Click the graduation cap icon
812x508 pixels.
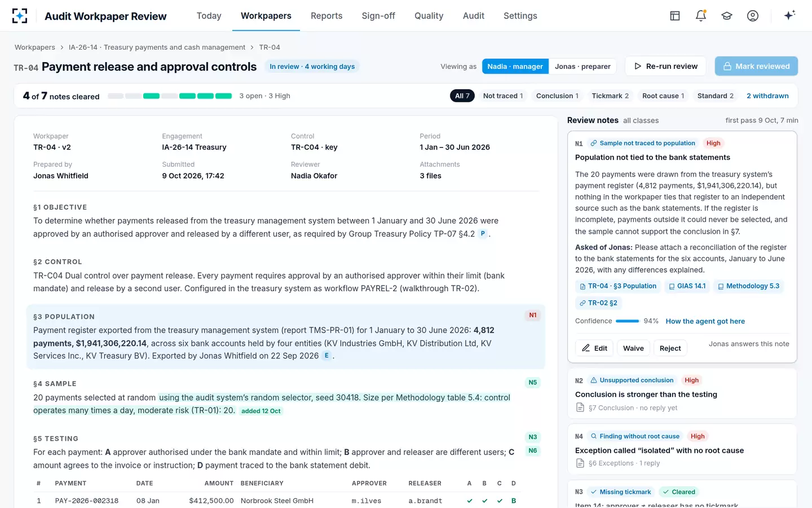pos(727,16)
